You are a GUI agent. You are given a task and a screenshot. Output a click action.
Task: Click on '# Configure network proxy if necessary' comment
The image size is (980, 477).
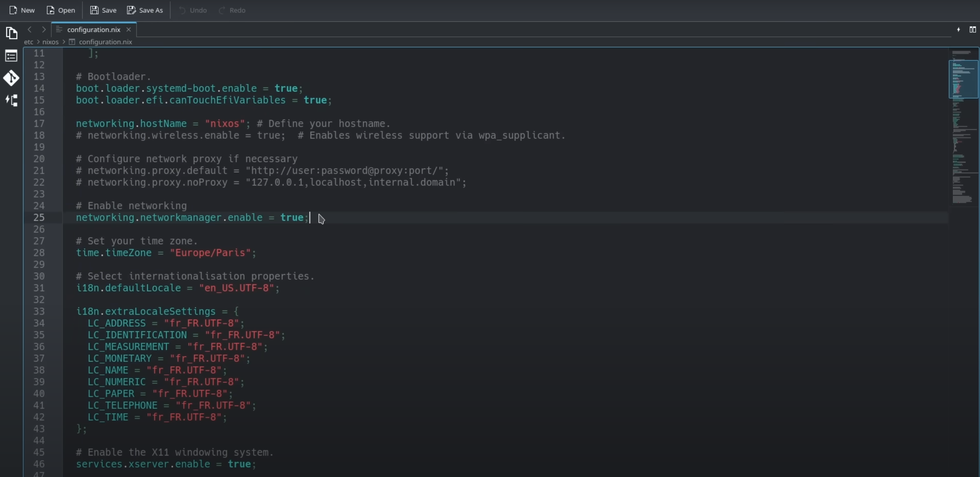[x=186, y=159]
